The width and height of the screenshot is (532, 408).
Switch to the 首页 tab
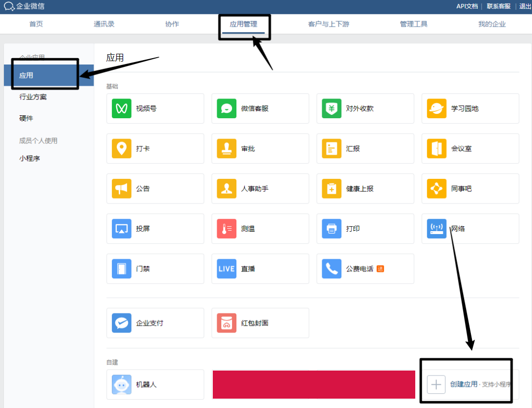coord(36,24)
